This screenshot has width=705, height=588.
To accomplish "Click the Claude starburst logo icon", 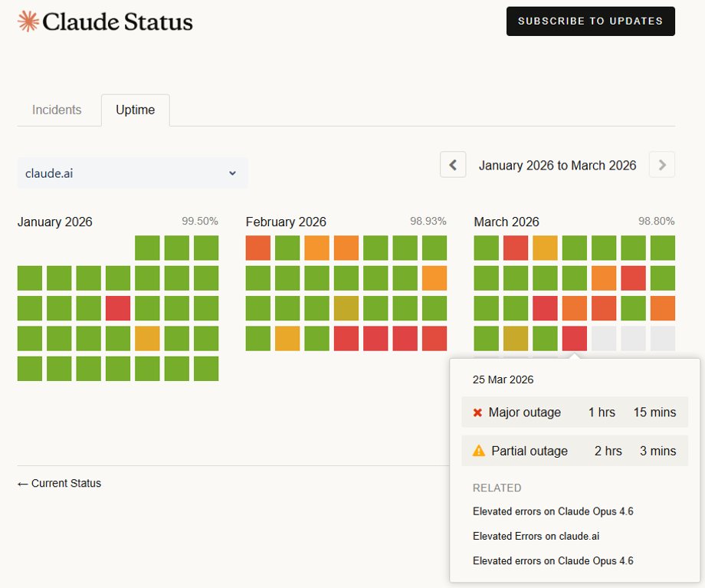I will coord(28,21).
